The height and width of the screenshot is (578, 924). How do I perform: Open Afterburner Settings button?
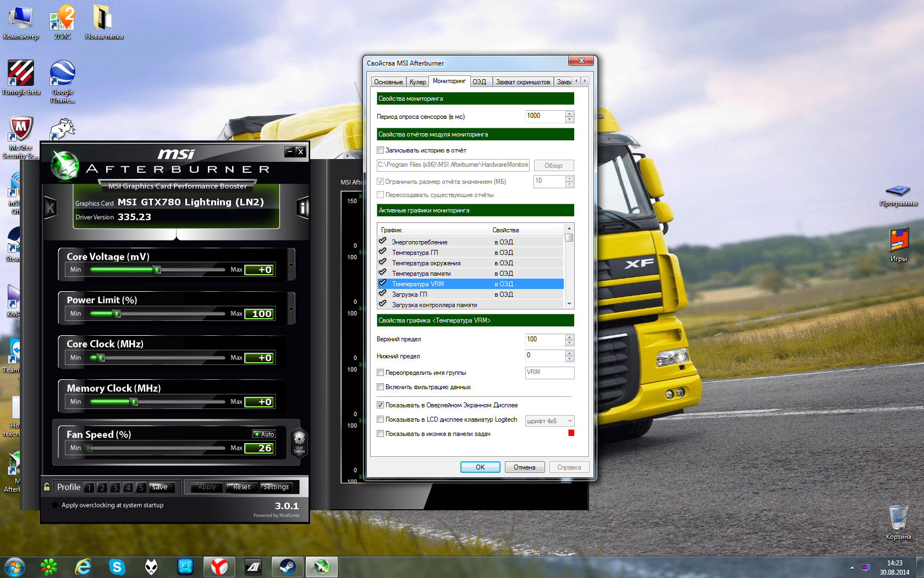pos(276,487)
